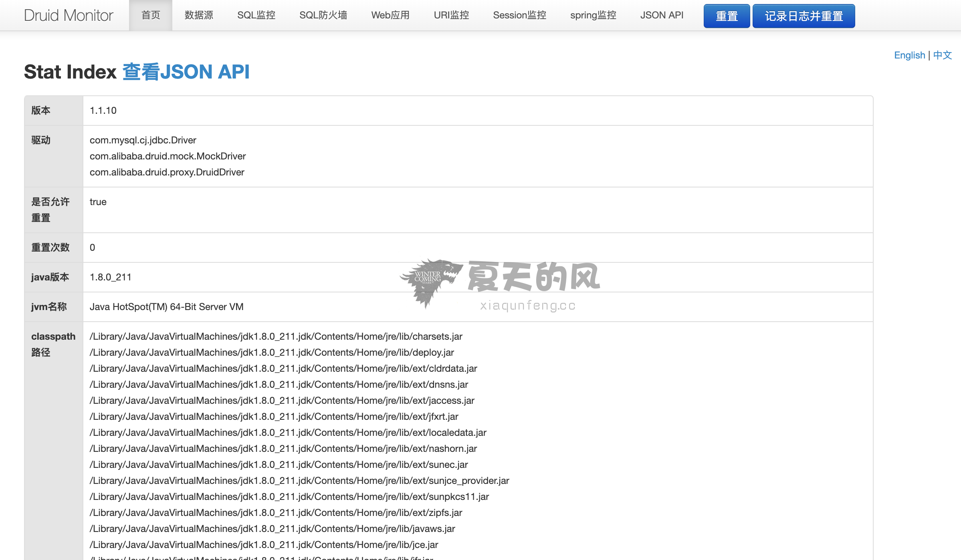Open the SQL监控 tab
The height and width of the screenshot is (560, 961).
click(x=256, y=15)
